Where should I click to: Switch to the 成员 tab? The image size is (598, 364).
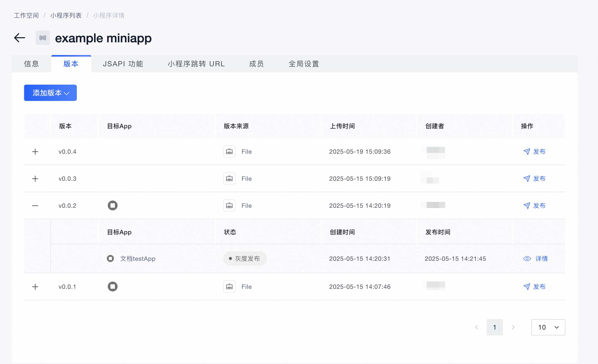pyautogui.click(x=256, y=64)
